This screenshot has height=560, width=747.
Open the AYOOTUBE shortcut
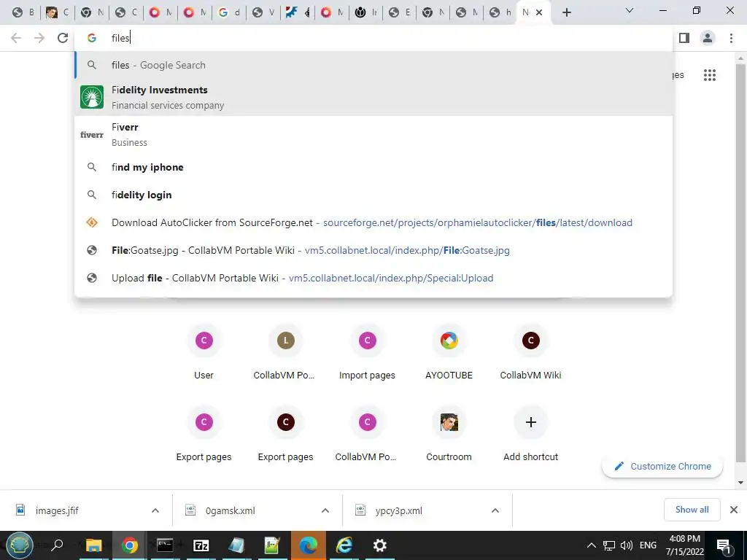[449, 351]
